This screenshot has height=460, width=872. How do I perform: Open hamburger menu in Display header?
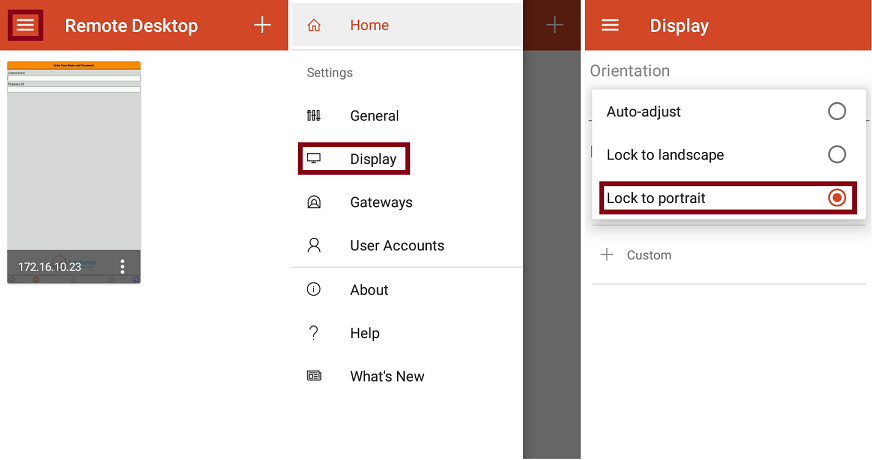(610, 25)
